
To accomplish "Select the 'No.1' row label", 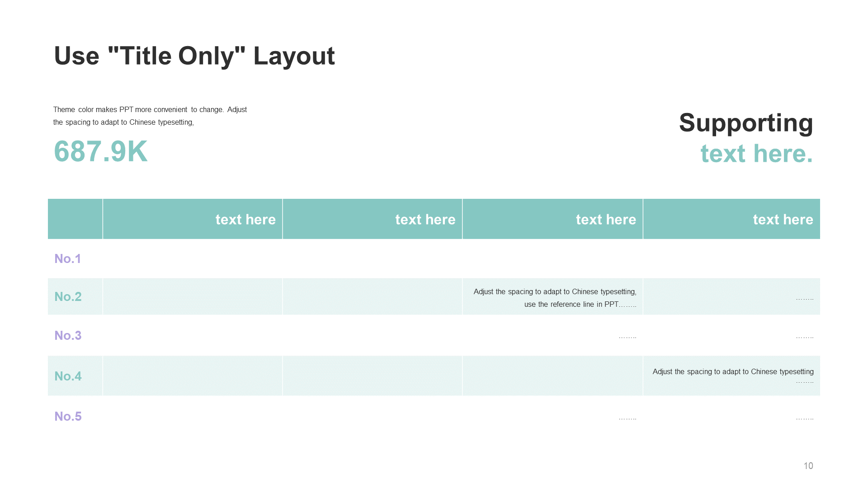I will [x=68, y=258].
